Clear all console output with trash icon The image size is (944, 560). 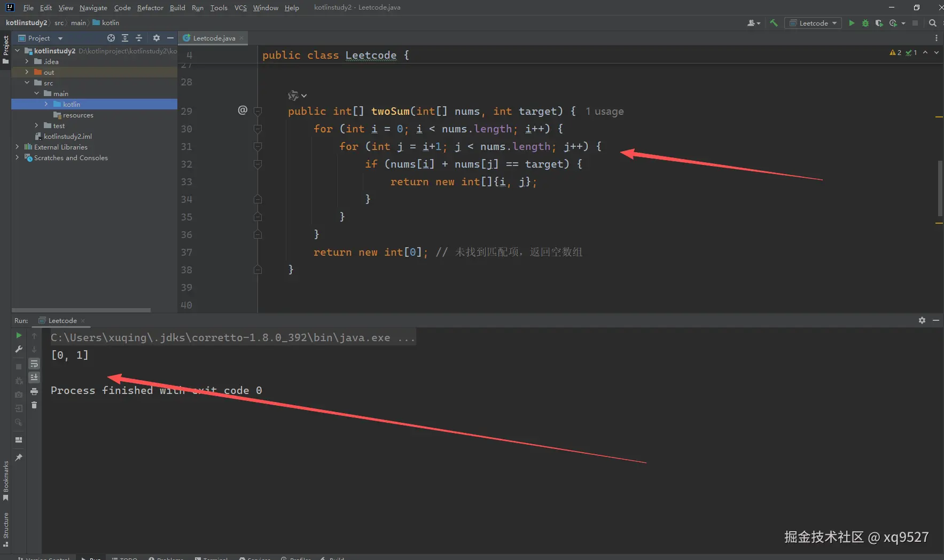[x=34, y=405]
